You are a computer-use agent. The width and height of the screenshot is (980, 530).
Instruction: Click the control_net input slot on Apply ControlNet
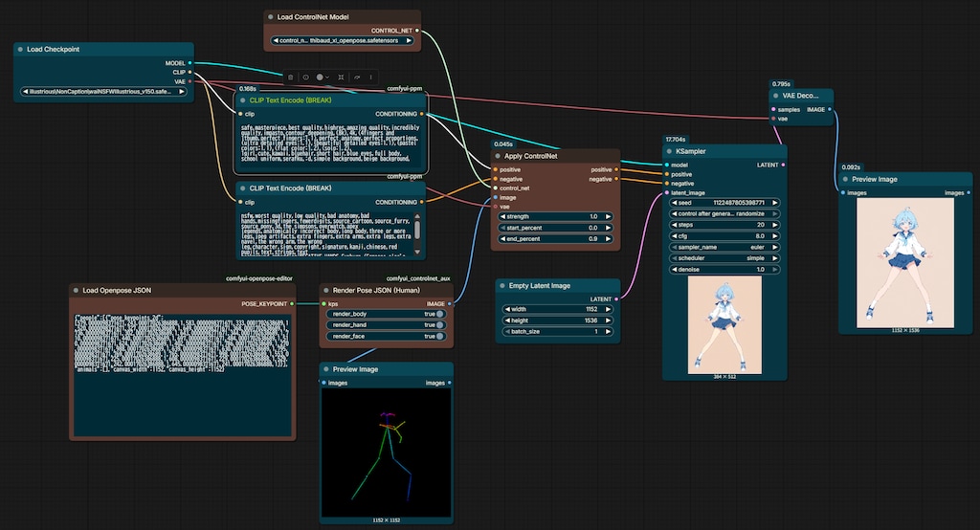(x=495, y=188)
